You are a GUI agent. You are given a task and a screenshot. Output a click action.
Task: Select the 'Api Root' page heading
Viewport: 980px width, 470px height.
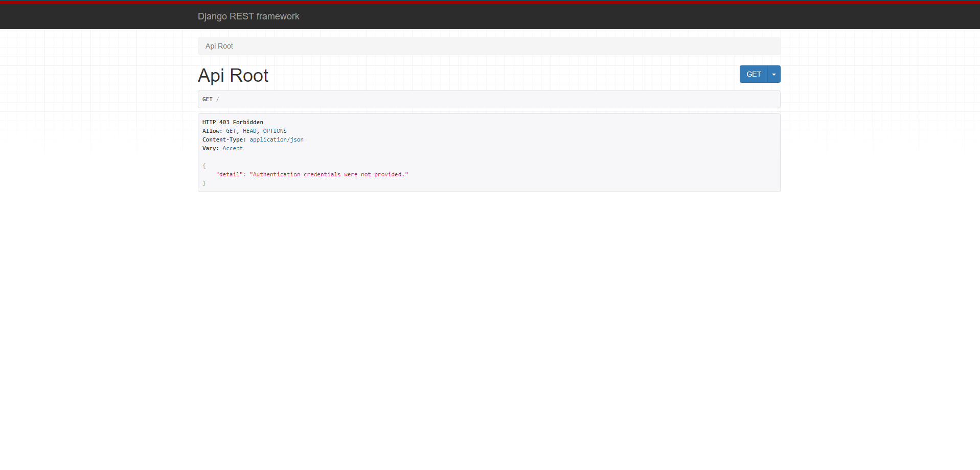233,75
